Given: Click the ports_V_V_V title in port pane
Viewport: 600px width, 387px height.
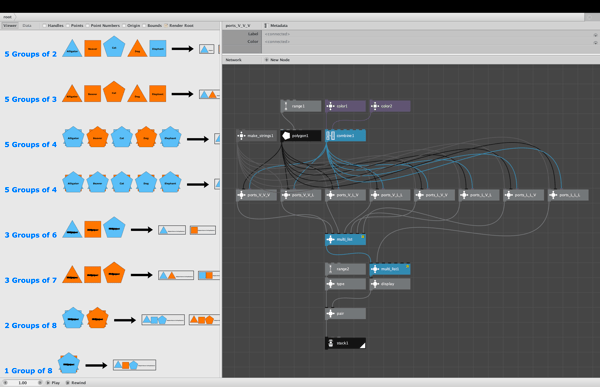Looking at the screenshot, I should [238, 26].
